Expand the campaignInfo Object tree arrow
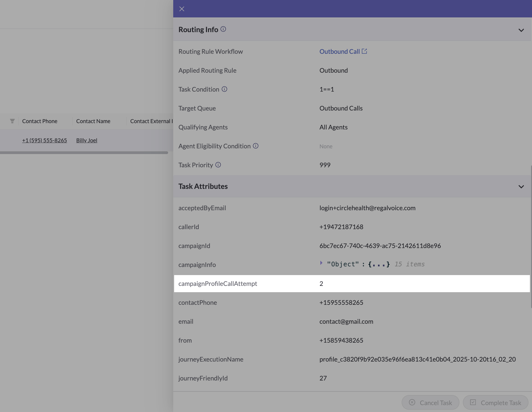The width and height of the screenshot is (532, 412). 321,263
